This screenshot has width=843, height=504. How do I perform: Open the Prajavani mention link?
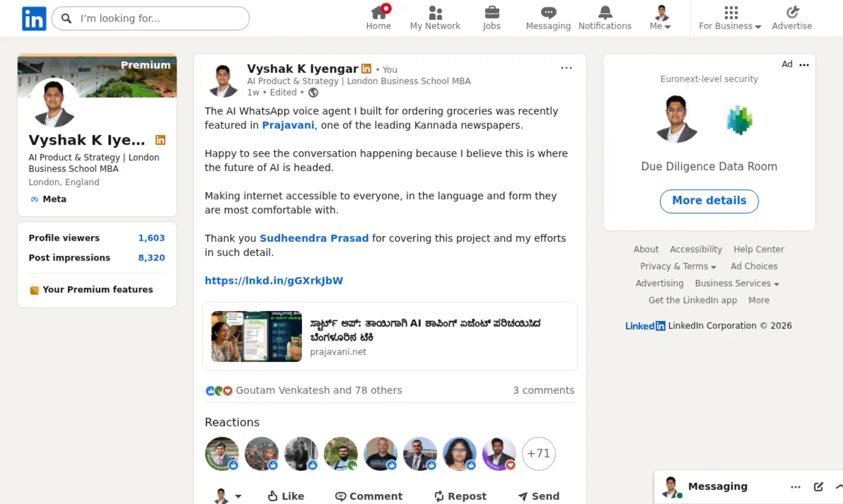tap(288, 125)
